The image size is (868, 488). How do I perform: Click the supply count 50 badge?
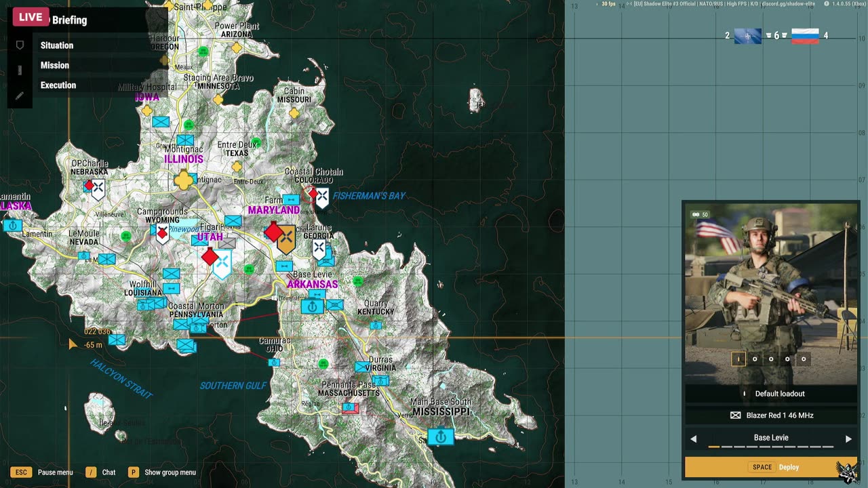(700, 215)
